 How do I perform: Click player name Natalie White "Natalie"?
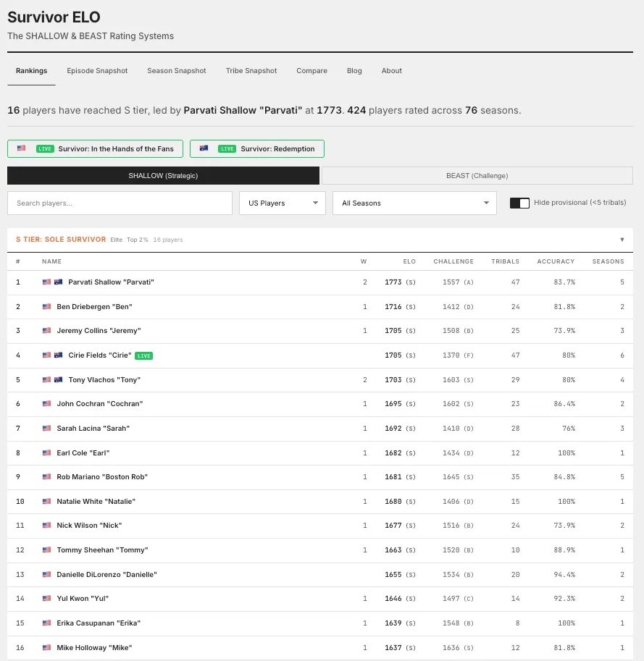tap(96, 501)
